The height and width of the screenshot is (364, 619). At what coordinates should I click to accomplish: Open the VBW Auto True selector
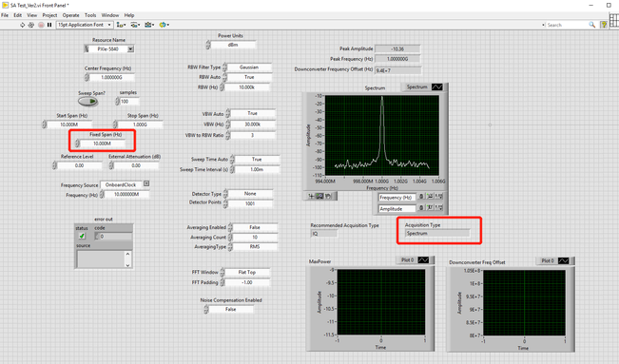pos(253,114)
